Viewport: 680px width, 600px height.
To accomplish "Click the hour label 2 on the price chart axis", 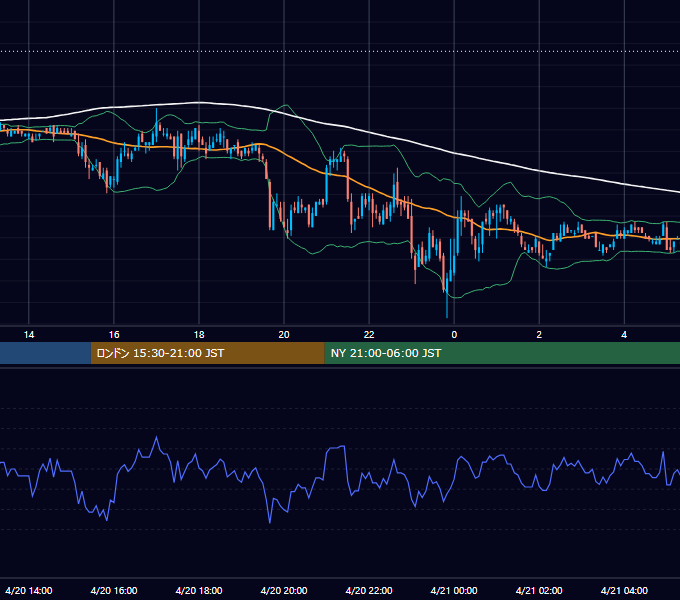I will click(x=539, y=335).
